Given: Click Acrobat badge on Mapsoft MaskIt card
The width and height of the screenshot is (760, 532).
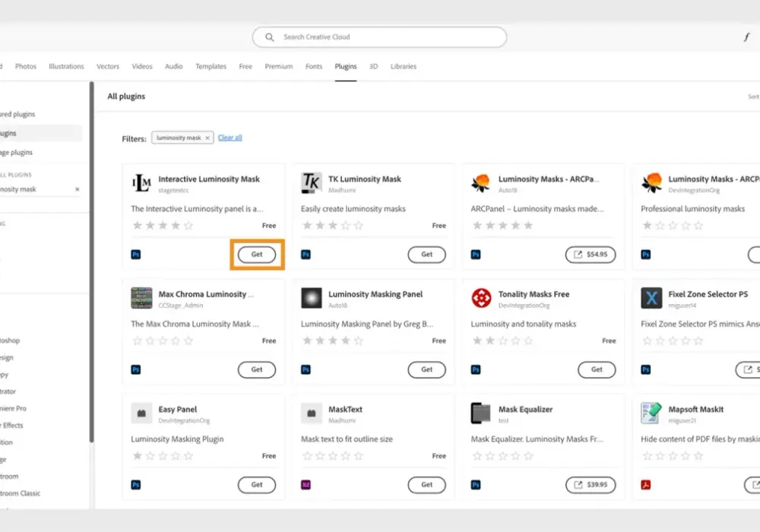Looking at the screenshot, I should click(645, 485).
